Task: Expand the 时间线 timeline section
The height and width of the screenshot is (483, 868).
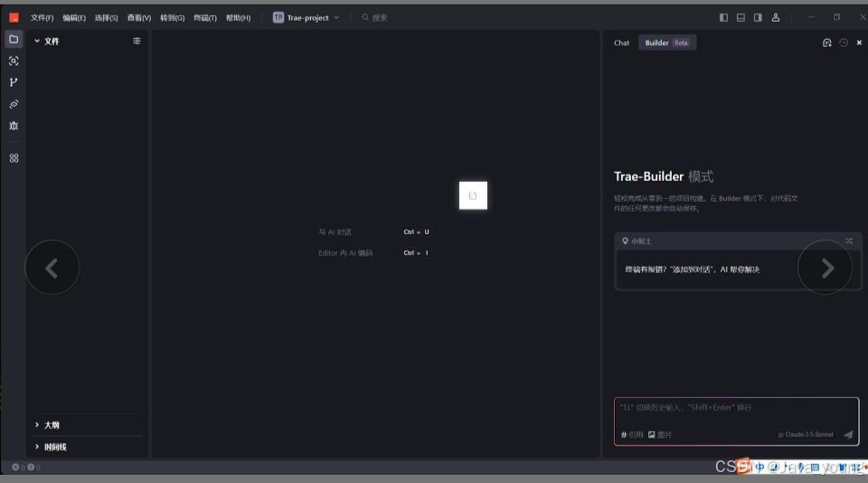Action: 88,447
